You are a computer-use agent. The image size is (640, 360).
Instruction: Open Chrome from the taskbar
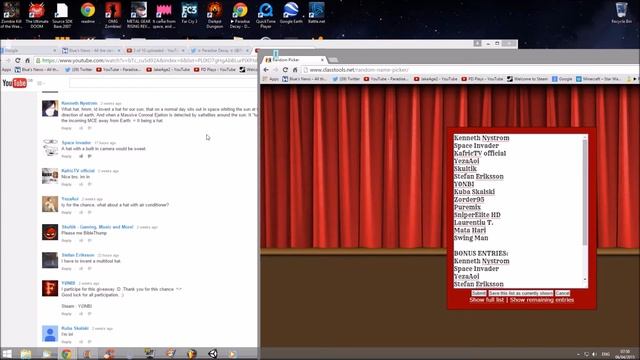point(67,354)
